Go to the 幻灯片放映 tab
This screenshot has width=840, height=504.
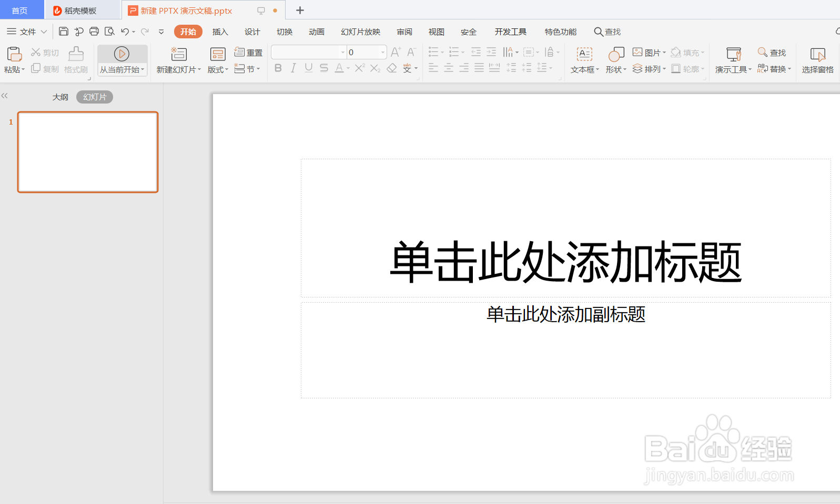pos(360,32)
